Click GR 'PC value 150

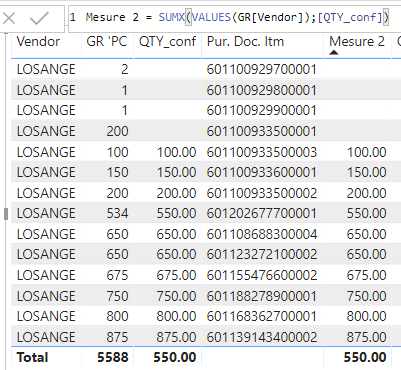point(117,172)
